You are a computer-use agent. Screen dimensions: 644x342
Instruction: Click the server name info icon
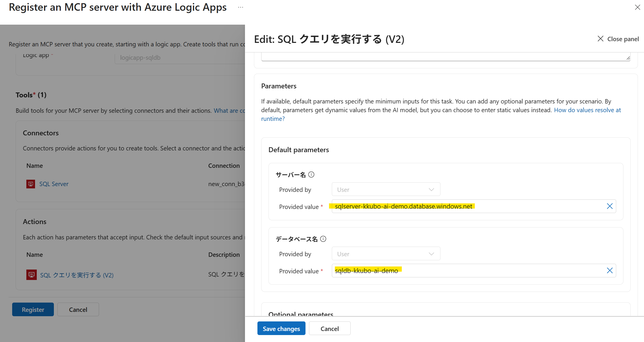pos(311,174)
